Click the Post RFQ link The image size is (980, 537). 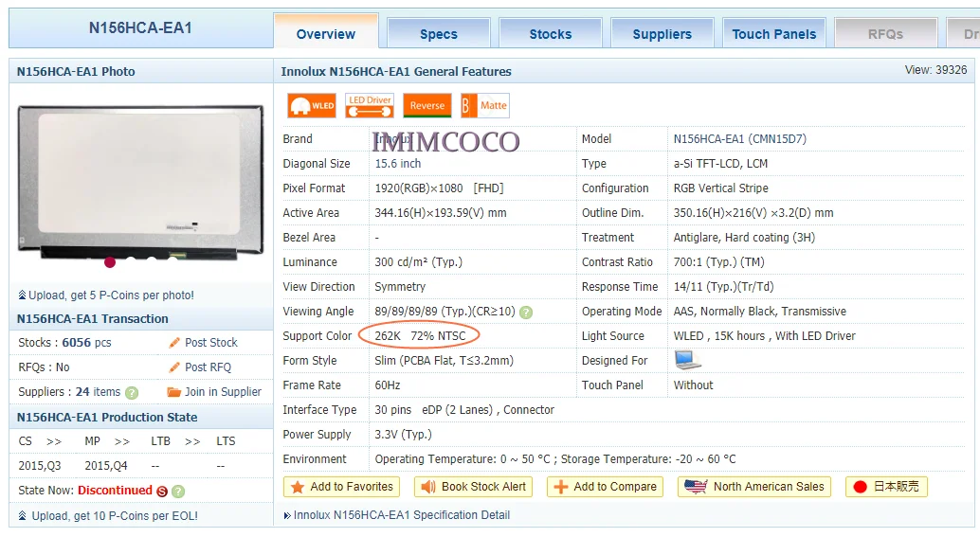click(x=209, y=367)
